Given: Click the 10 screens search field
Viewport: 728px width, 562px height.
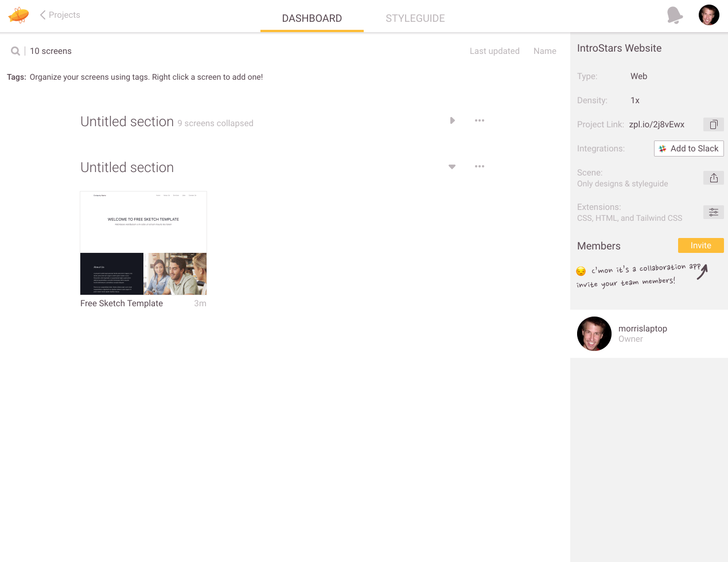Looking at the screenshot, I should (x=50, y=51).
